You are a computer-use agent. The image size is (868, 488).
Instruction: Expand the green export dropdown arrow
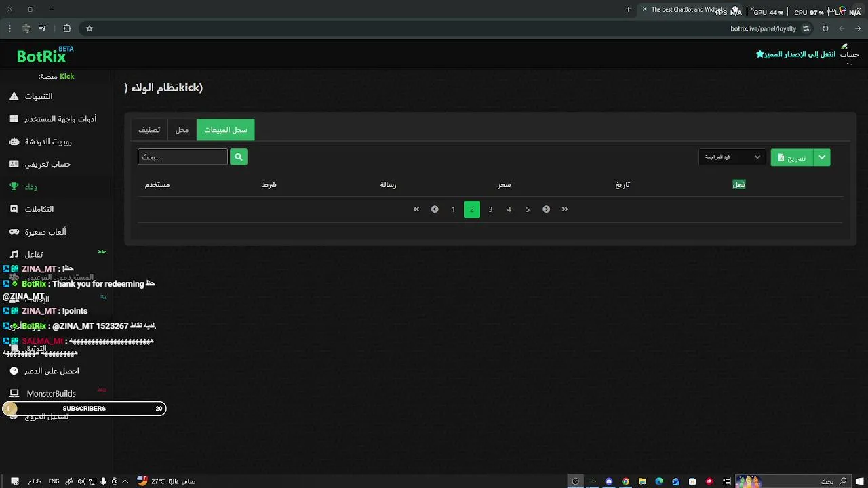coord(822,157)
